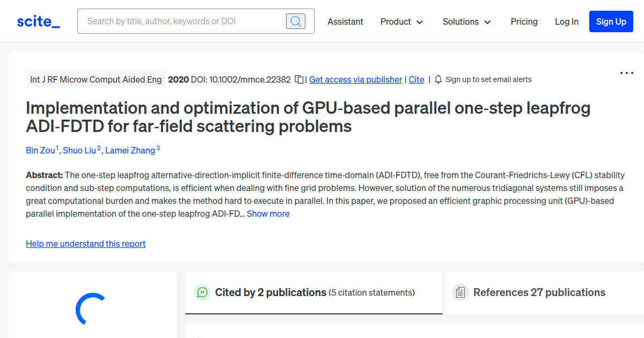
Task: Select Assistant in the navigation bar
Action: tap(345, 21)
